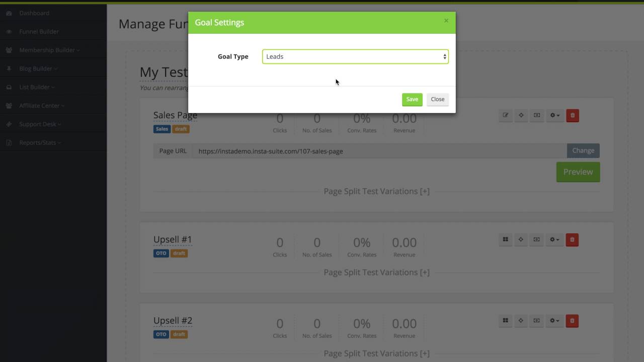Click the Reports/Stats document icon
Screen dimensions: 644x362
point(9,143)
